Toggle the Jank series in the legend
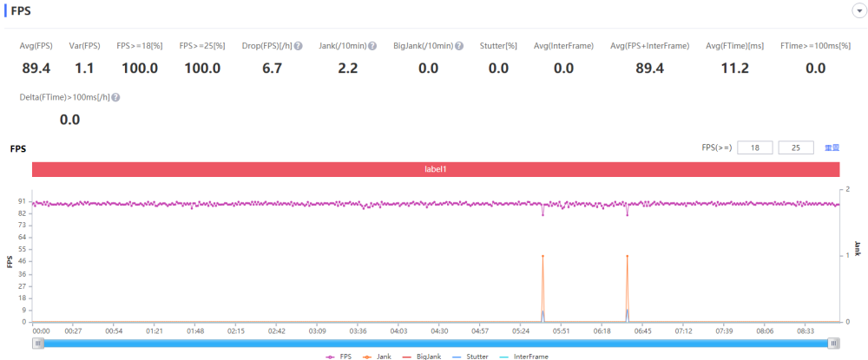The width and height of the screenshot is (868, 360). [x=378, y=357]
